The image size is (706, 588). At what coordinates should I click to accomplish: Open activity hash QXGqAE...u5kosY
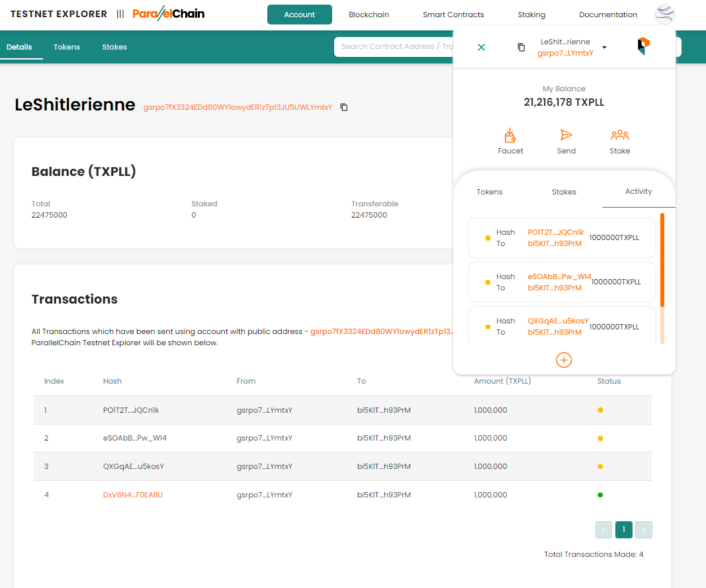558,321
